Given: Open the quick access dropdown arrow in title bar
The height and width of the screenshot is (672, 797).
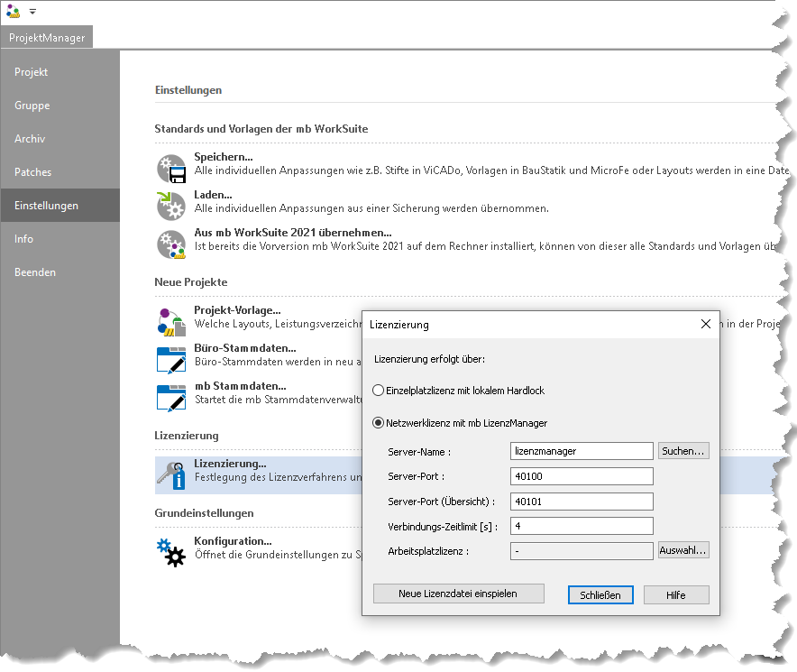Looking at the screenshot, I should [32, 11].
